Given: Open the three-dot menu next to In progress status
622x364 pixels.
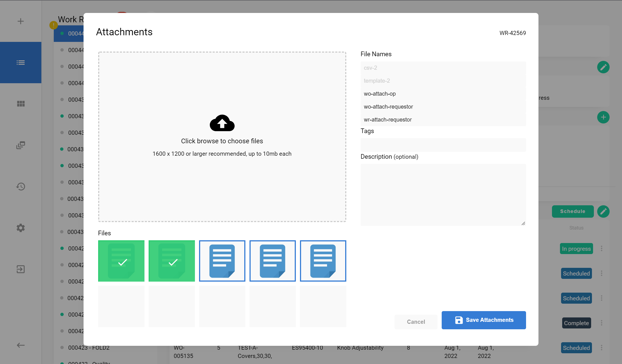Looking at the screenshot, I should 602,249.
